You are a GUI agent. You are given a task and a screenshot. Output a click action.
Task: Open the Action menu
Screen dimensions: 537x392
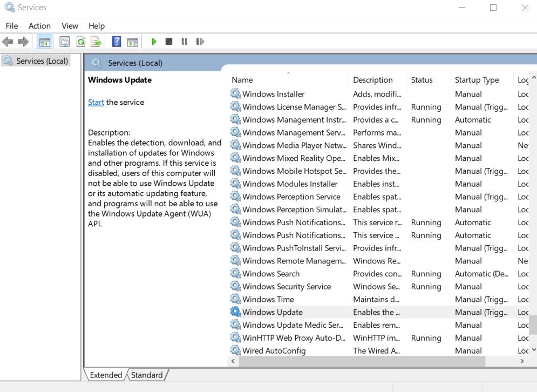[x=39, y=26]
